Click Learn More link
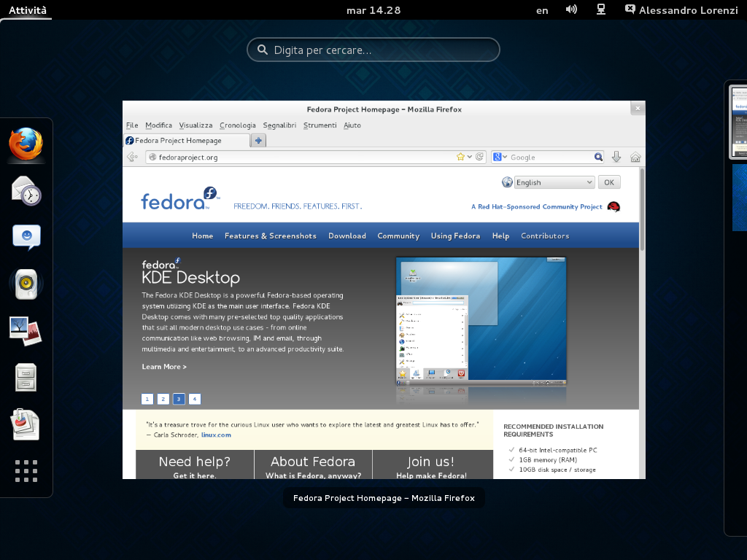This screenshot has width=747, height=560. 164,367
